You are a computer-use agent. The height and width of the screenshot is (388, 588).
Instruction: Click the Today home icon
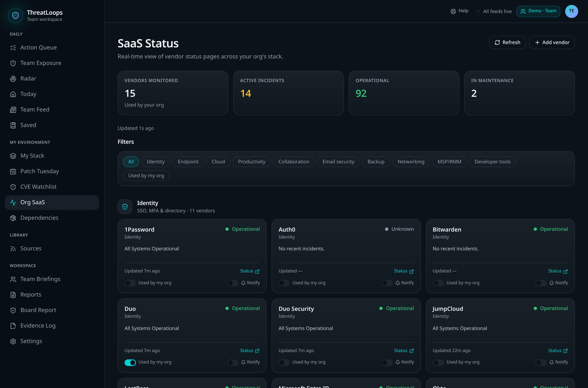(x=13, y=94)
